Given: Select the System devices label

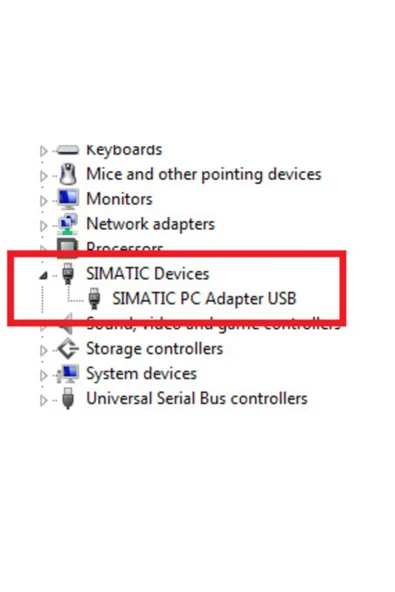Looking at the screenshot, I should point(141,374).
